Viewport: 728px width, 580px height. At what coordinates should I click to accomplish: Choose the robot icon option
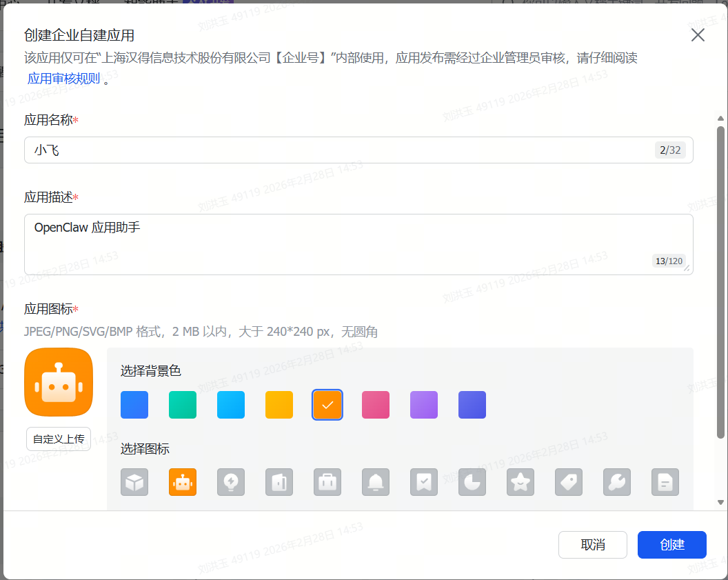pos(183,482)
